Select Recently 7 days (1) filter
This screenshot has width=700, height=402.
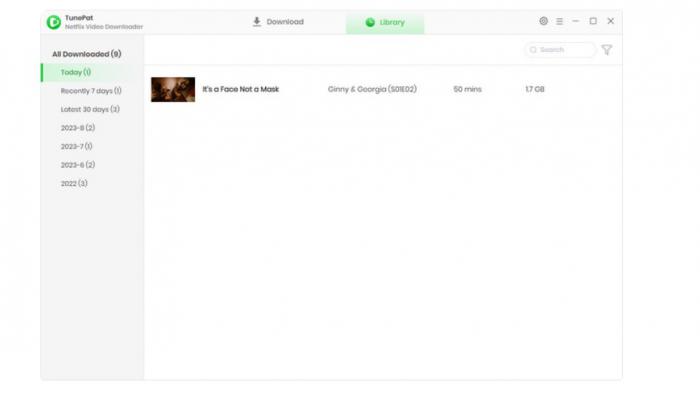click(x=91, y=91)
